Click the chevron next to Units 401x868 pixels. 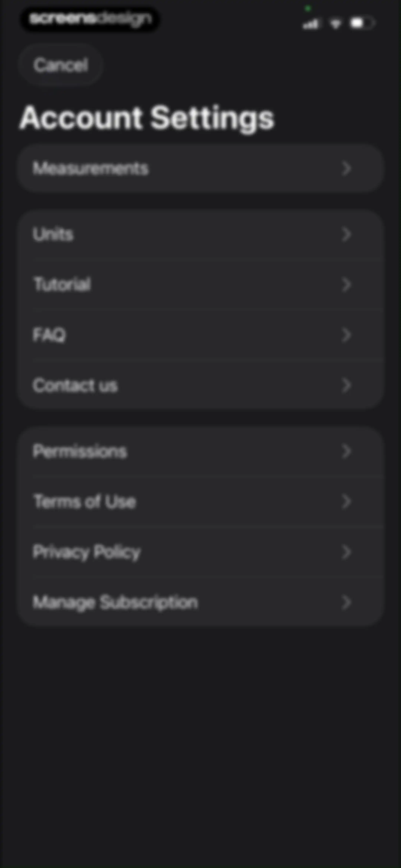346,234
